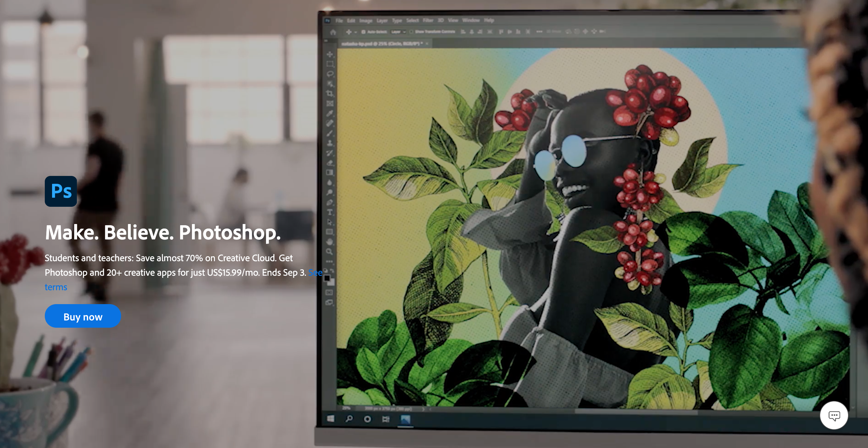Select the Crop tool

pyautogui.click(x=330, y=93)
